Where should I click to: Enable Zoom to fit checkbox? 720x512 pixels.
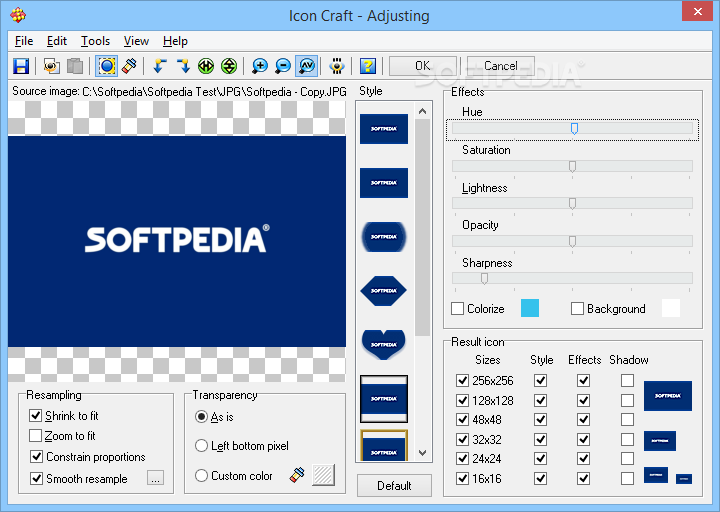tap(35, 435)
